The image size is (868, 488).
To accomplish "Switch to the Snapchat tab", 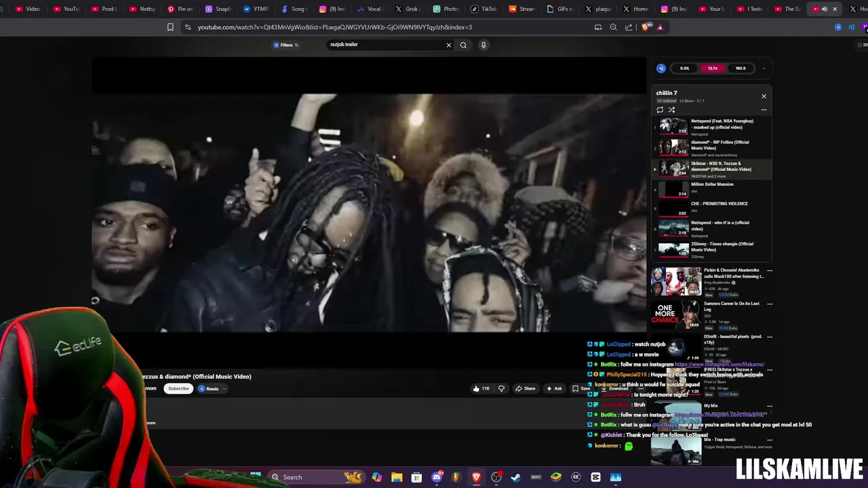I will pyautogui.click(x=218, y=9).
